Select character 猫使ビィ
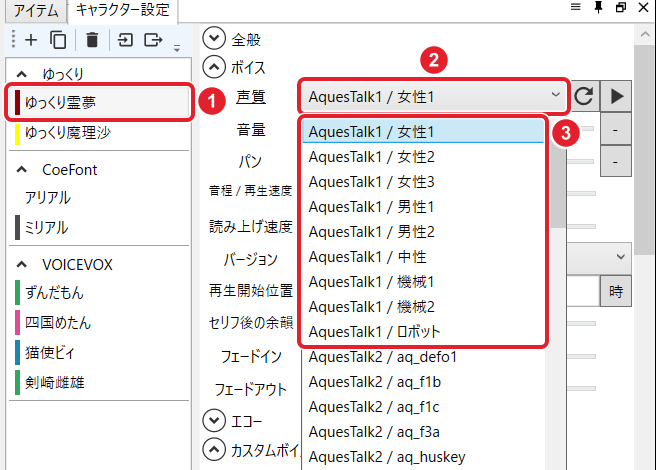This screenshot has width=656, height=470. [x=100, y=352]
